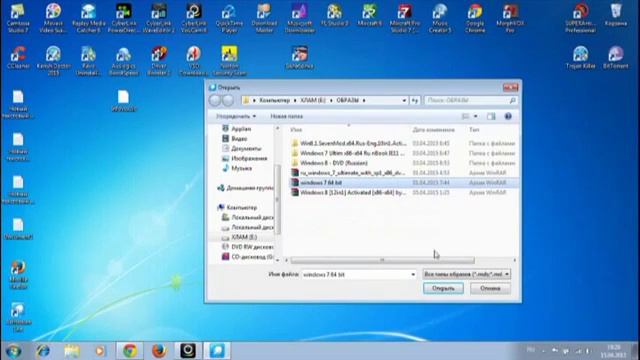Open the Recycle Bin (Корзина) desktop icon

coord(616,16)
